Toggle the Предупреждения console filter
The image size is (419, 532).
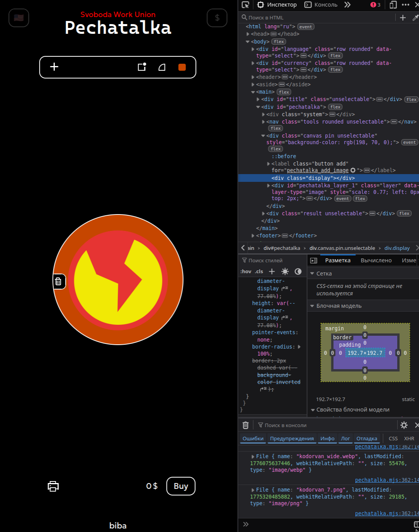292,438
